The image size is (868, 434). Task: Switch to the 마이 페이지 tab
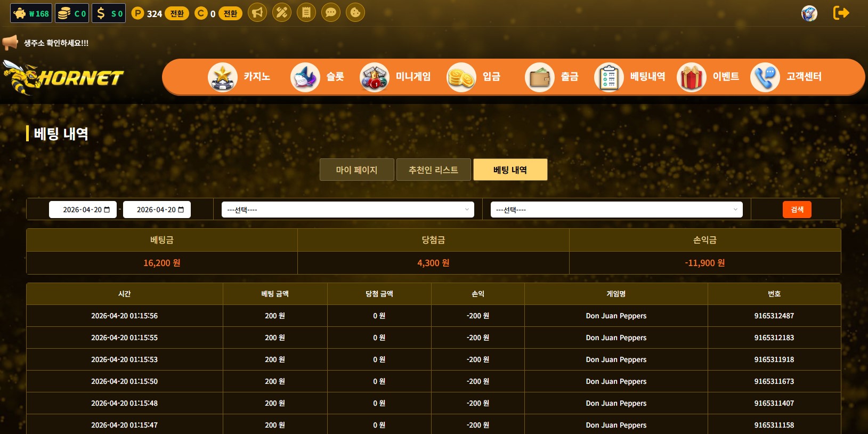pos(356,170)
